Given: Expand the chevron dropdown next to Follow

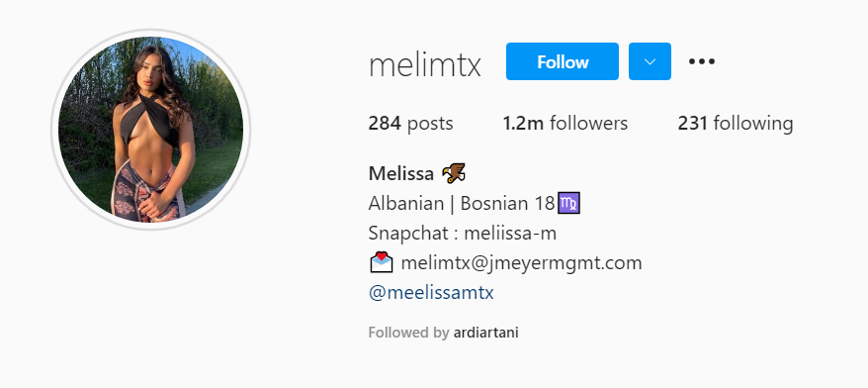Looking at the screenshot, I should coord(650,61).
